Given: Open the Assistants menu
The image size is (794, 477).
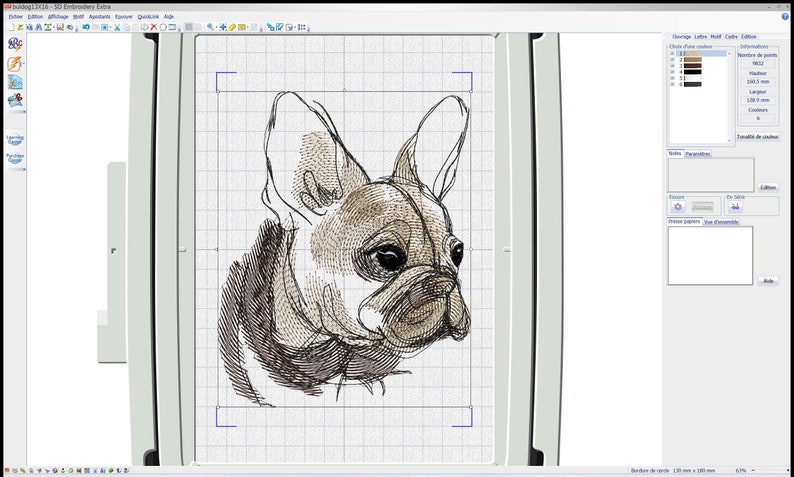Looking at the screenshot, I should (x=99, y=17).
